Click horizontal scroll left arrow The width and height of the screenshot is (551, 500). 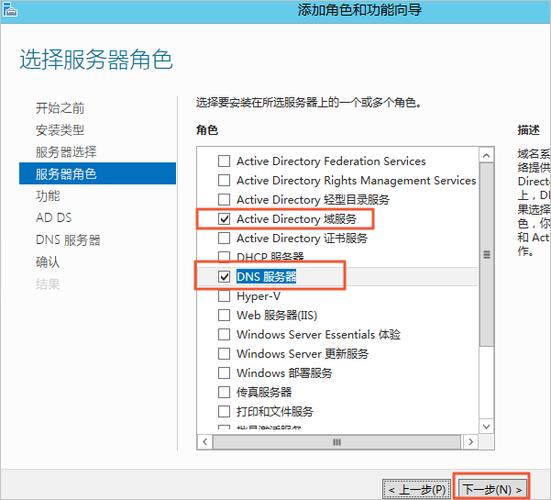pyautogui.click(x=205, y=442)
